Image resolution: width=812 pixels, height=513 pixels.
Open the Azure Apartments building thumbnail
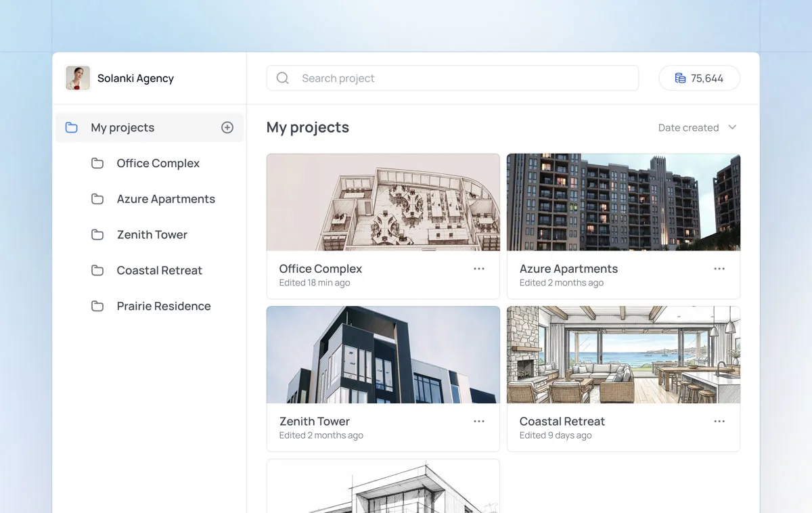(x=623, y=202)
